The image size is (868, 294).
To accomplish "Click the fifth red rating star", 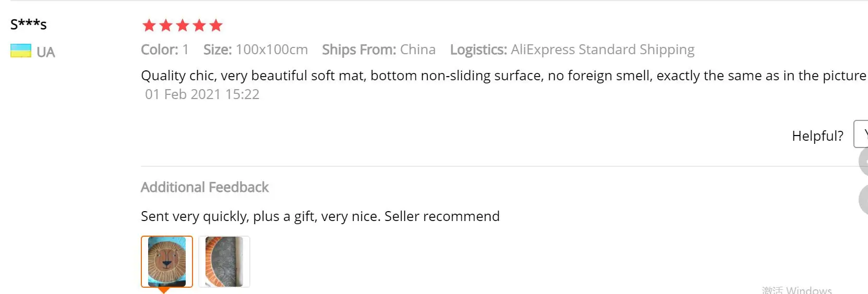I will (216, 25).
